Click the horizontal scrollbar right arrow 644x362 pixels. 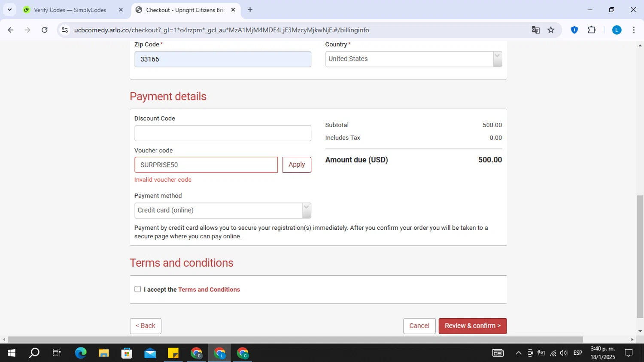click(632, 340)
